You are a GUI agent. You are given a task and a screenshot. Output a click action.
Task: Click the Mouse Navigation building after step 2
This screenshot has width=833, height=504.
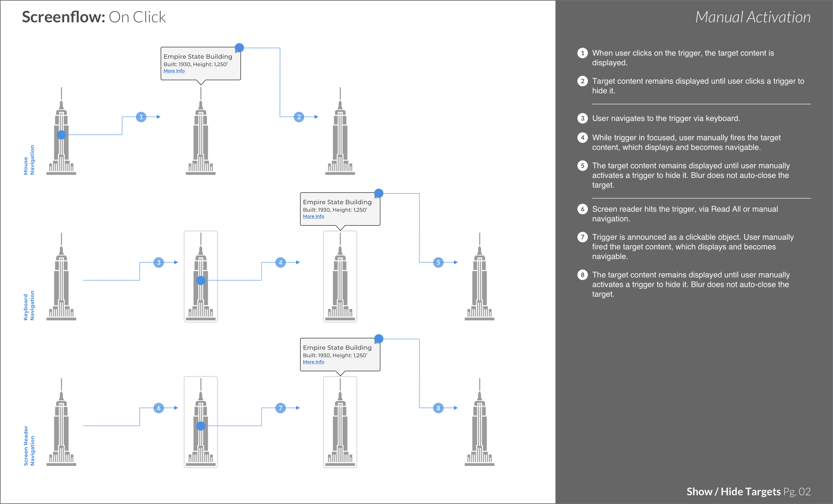(x=340, y=131)
